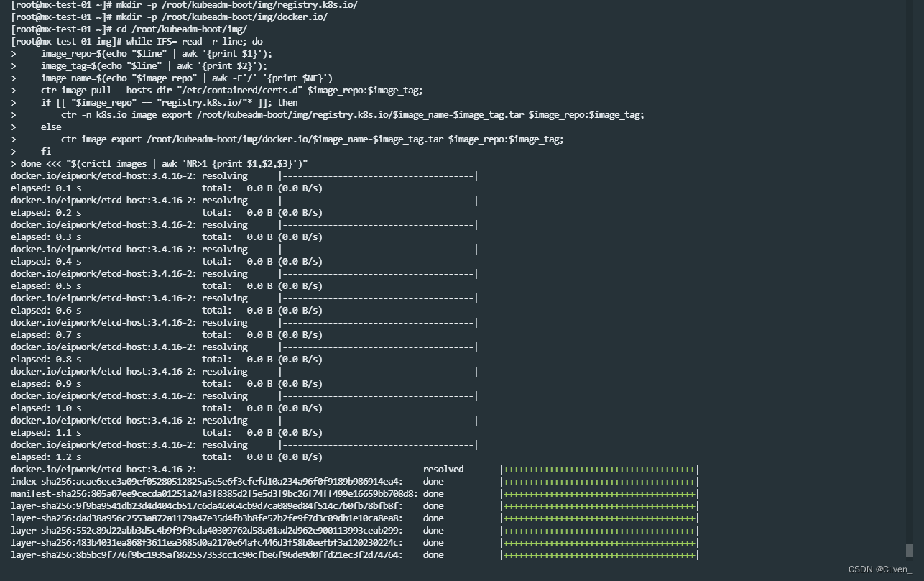The width and height of the screenshot is (924, 581).
Task: Select the image_tag= assignment line
Action: tap(154, 66)
